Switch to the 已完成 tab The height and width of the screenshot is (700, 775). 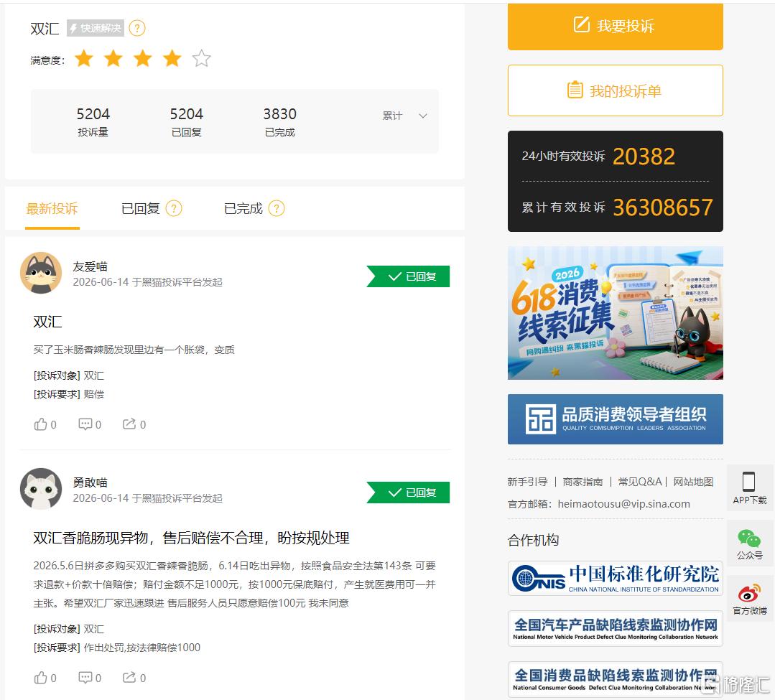point(243,208)
